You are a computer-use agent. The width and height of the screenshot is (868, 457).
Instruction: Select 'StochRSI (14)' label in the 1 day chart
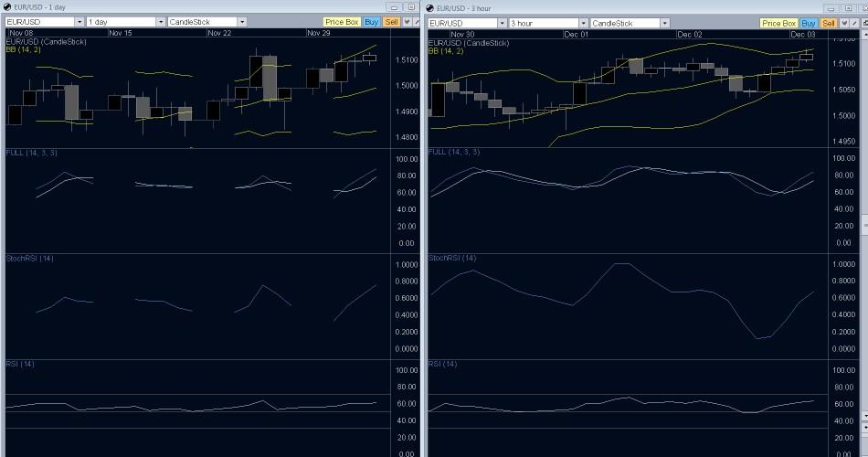[x=30, y=258]
